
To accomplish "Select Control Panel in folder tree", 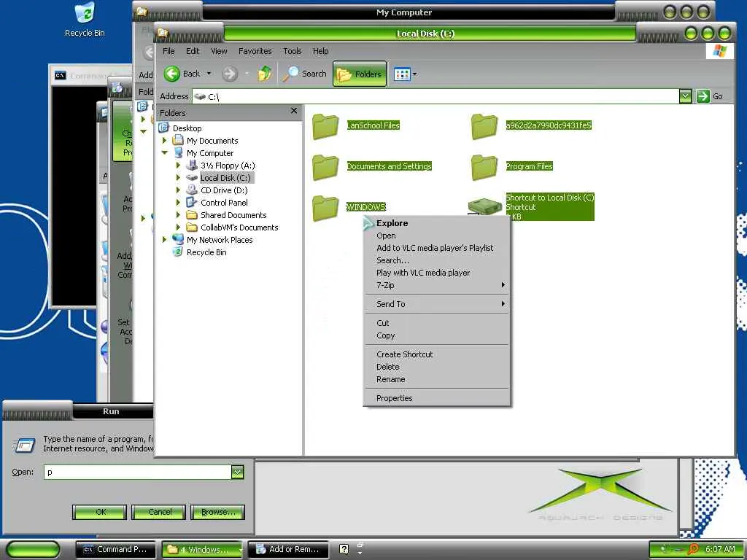I will pos(224,203).
